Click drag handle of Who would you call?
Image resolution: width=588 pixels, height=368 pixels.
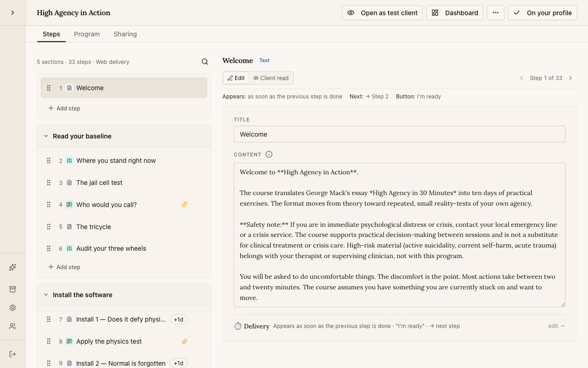pos(49,205)
